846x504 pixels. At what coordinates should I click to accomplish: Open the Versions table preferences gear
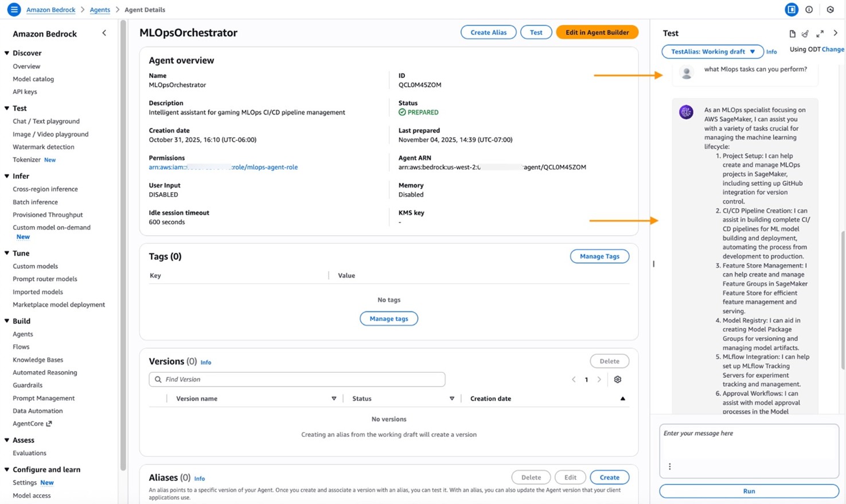pyautogui.click(x=617, y=379)
